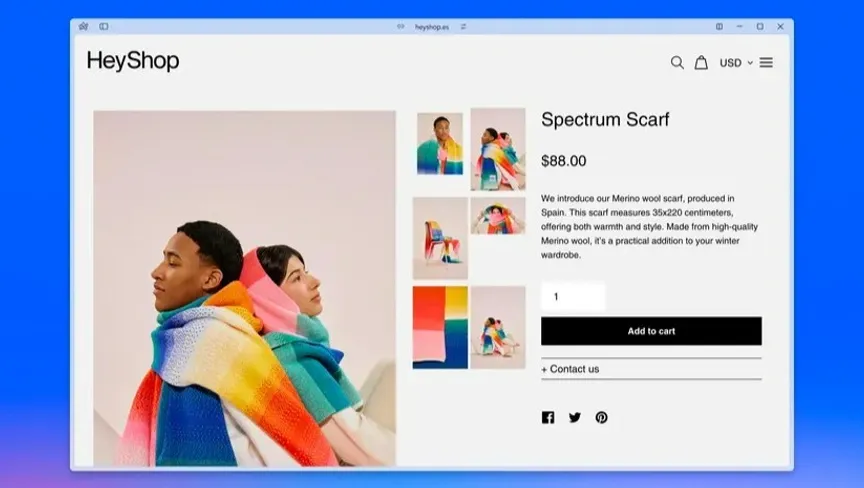
Task: Select the heyshop.es address bar
Action: click(x=432, y=26)
